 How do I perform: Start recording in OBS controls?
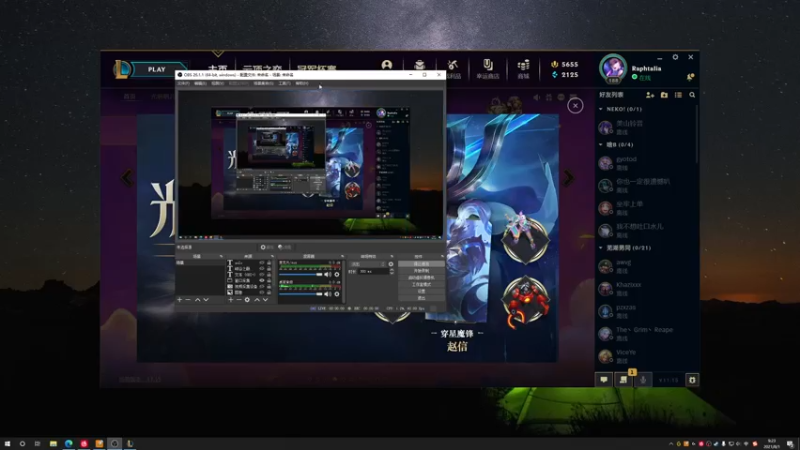421,270
